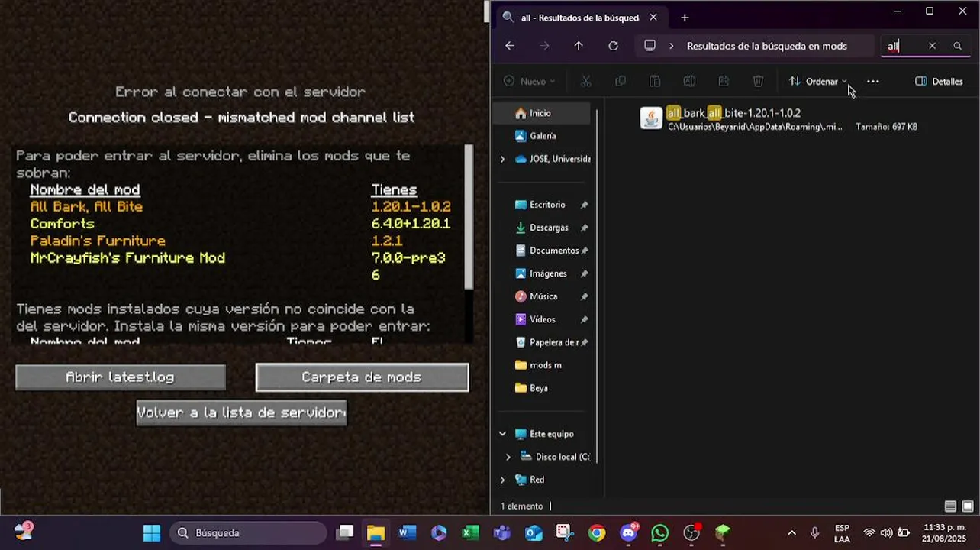Open Outlook from the taskbar
The image size is (980, 550).
[534, 532]
